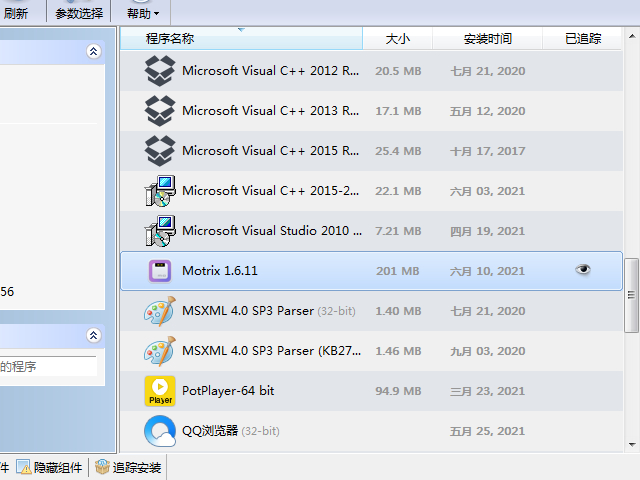Viewport: 640px width, 480px height.
Task: Select the Microsoft Visual Studio 2010 ... name
Action: point(272,231)
